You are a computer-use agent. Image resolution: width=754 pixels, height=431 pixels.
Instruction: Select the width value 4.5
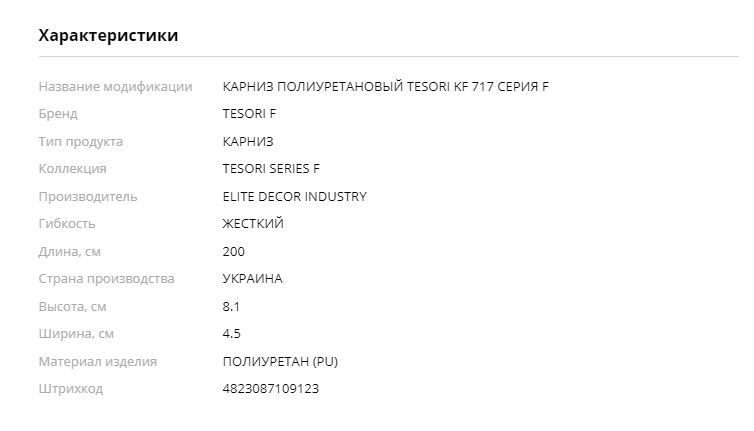232,334
